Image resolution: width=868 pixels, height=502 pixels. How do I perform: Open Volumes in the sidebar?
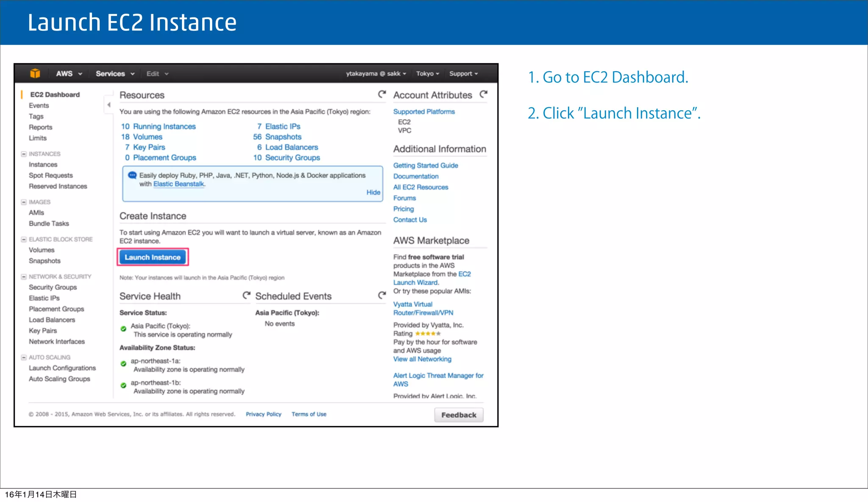click(42, 250)
